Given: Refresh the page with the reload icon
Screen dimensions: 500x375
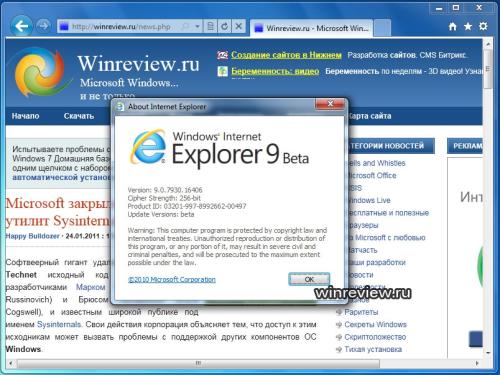Looking at the screenshot, I should 224,26.
